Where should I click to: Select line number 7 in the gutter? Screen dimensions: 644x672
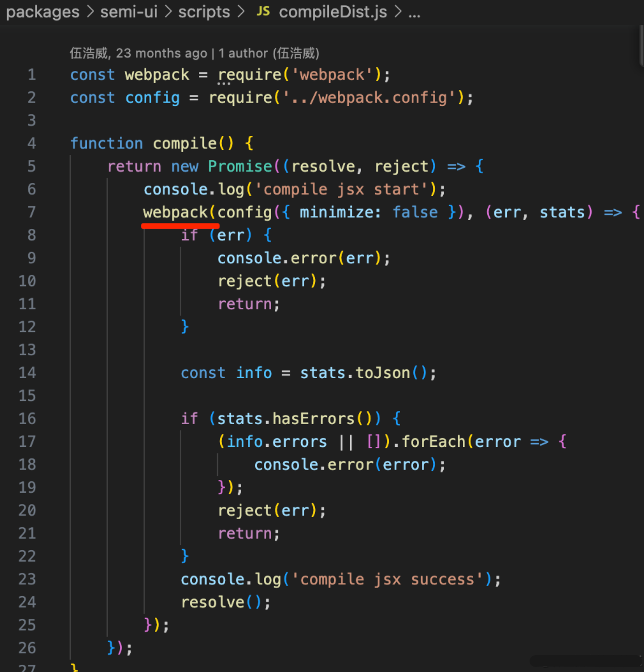(x=31, y=212)
